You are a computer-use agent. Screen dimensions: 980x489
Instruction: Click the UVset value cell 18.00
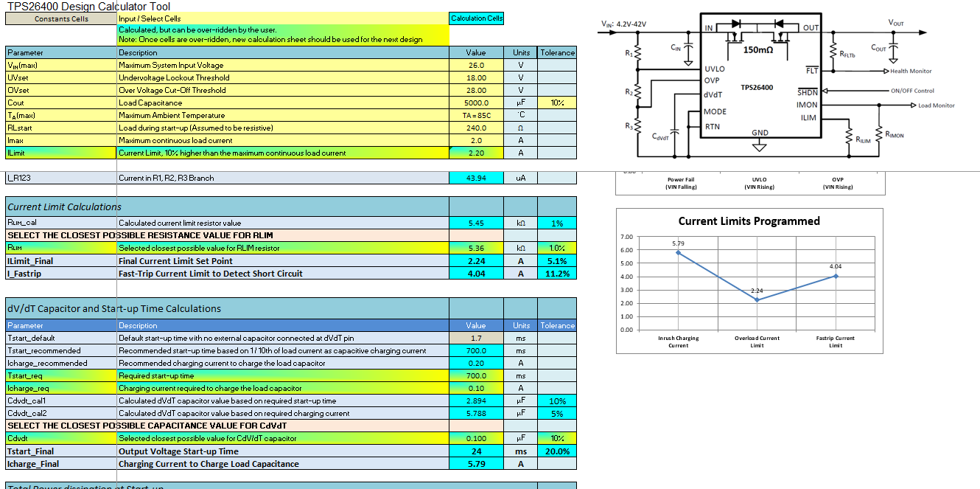(476, 77)
